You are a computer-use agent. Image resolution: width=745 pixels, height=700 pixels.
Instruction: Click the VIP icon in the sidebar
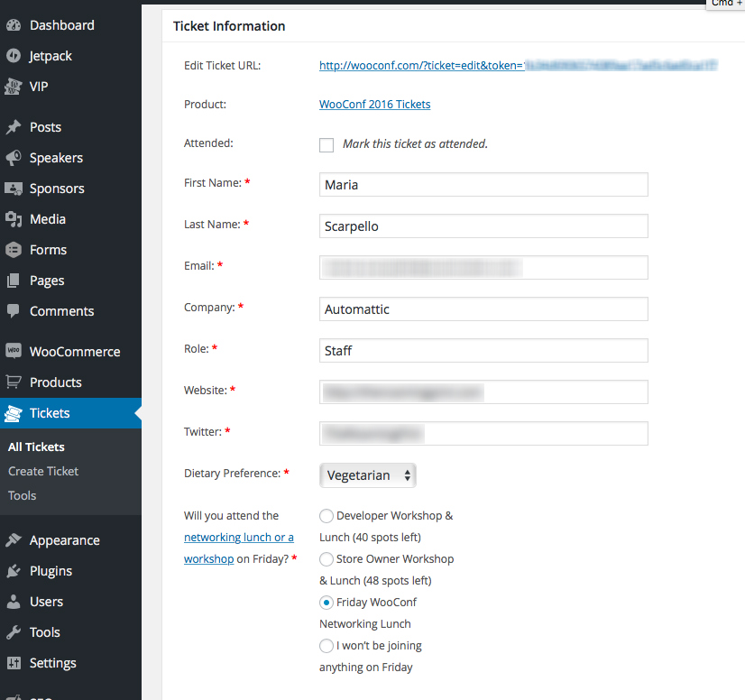point(14,87)
